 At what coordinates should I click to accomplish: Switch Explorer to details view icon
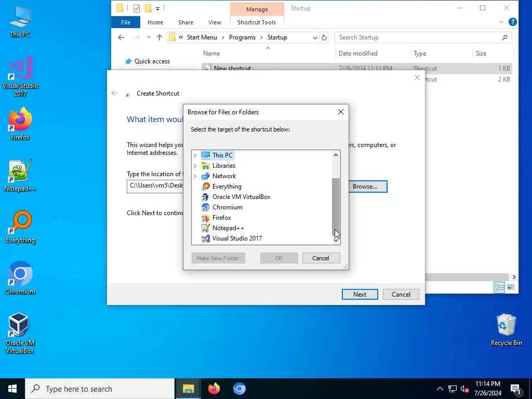coord(499,287)
